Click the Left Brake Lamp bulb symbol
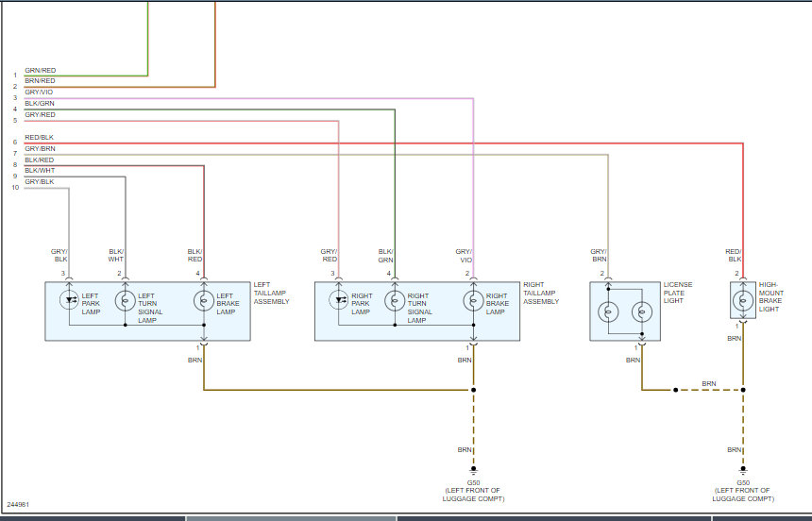Viewport: 812px width, 521px height. pos(204,300)
